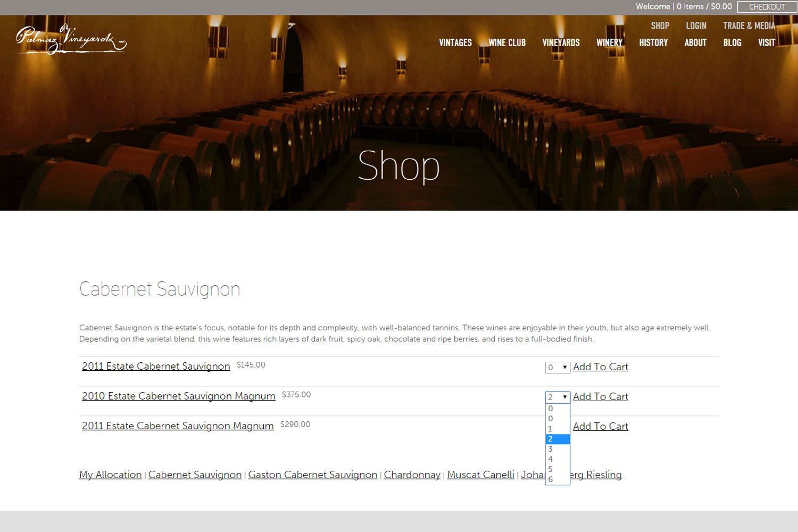Open 2011 Estate Cabernet Sauvignon product

(x=156, y=367)
